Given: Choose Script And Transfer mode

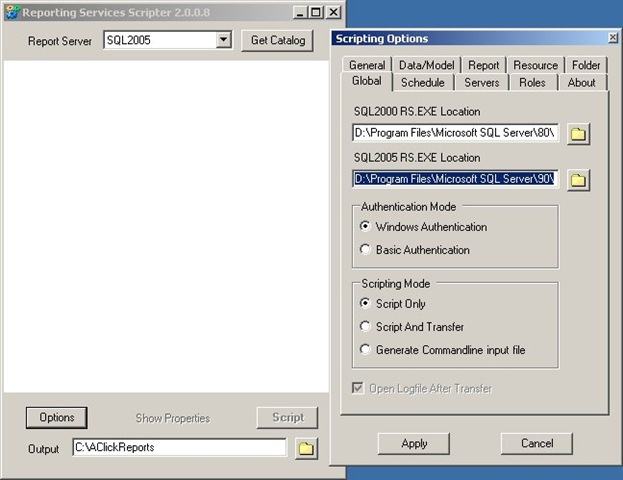Looking at the screenshot, I should coord(365,326).
